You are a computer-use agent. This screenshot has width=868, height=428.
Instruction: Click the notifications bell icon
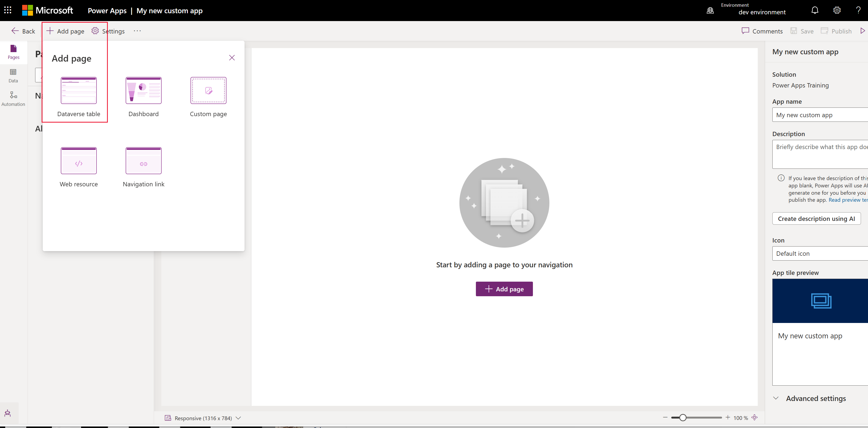pos(815,11)
